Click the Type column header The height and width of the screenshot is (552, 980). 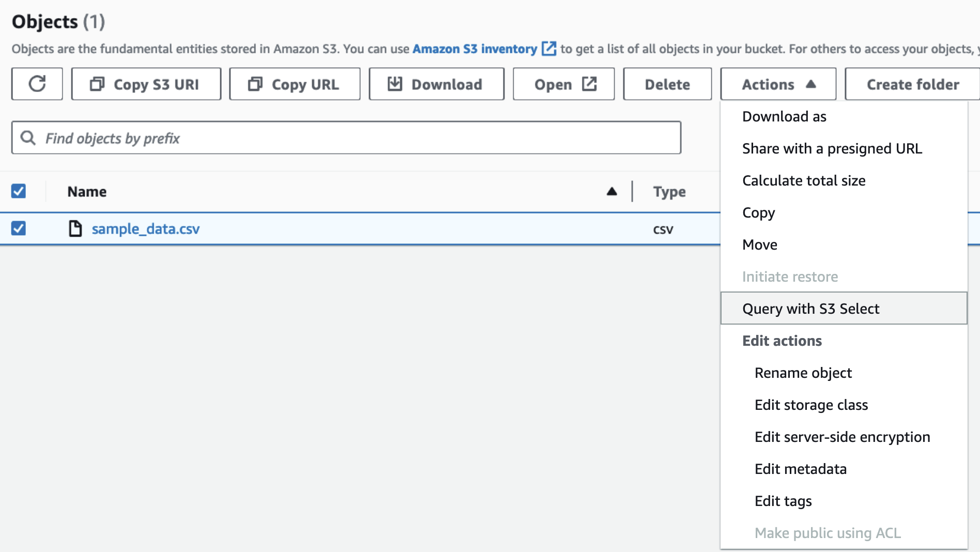click(669, 192)
